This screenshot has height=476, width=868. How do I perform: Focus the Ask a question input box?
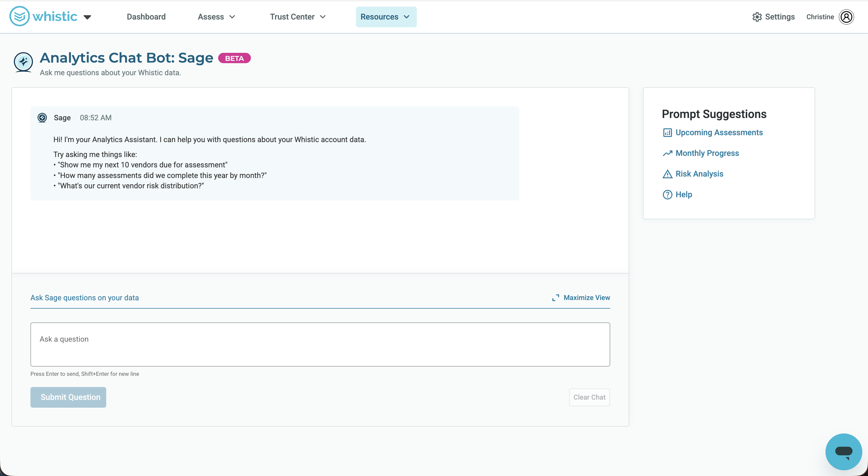[320, 345]
